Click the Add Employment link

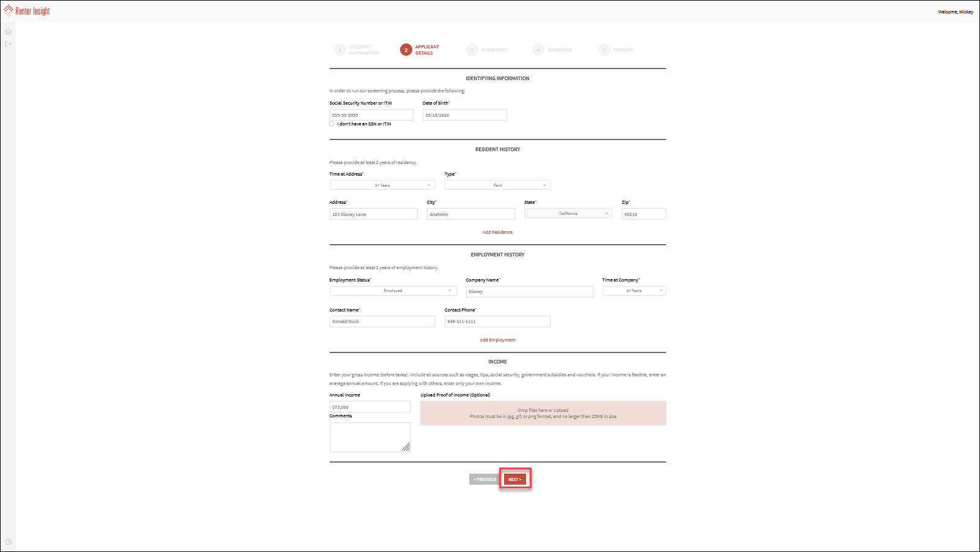click(497, 340)
